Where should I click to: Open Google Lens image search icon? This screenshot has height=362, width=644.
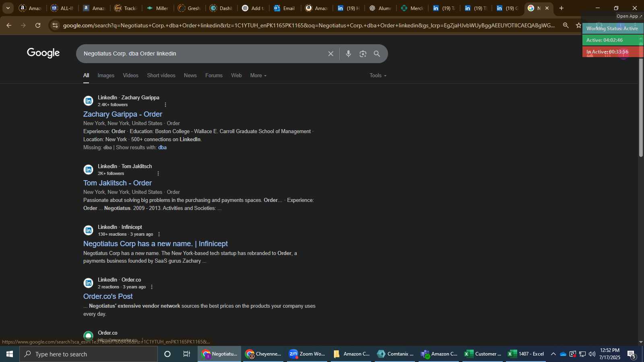363,54
